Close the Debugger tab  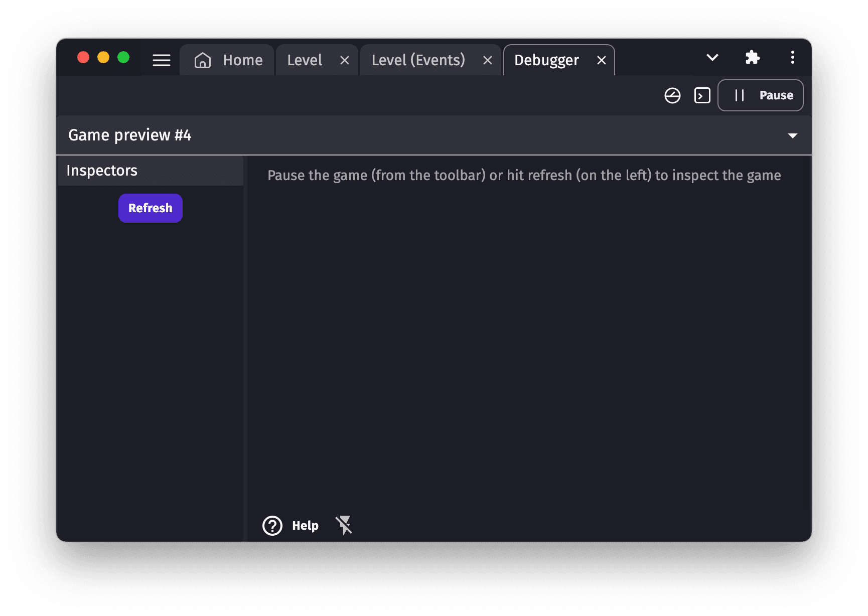point(602,61)
